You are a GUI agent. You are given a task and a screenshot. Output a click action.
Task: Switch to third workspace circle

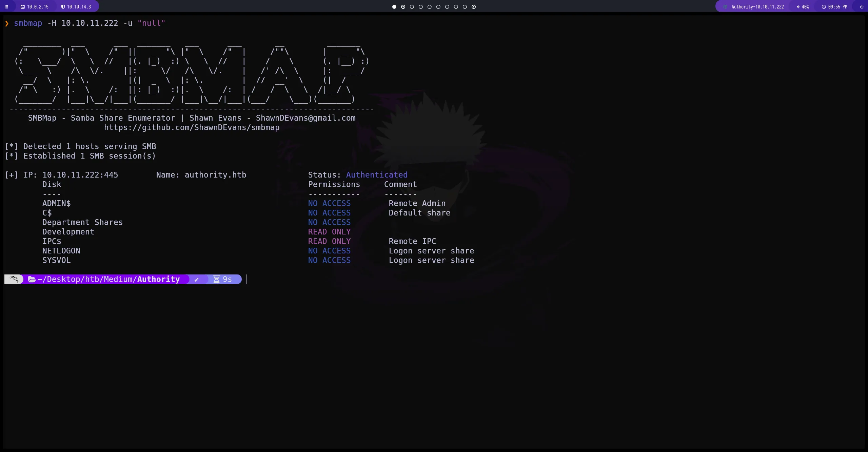pyautogui.click(x=412, y=7)
